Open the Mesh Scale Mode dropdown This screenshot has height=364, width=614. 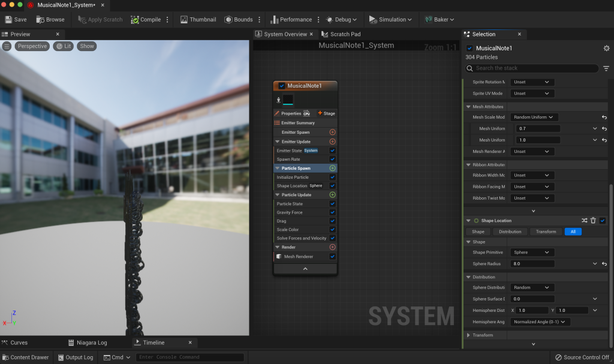pyautogui.click(x=534, y=118)
